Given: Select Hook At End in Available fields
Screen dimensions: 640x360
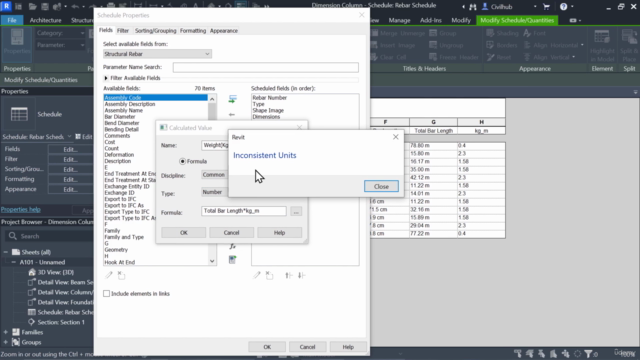Looking at the screenshot, I should (120, 262).
